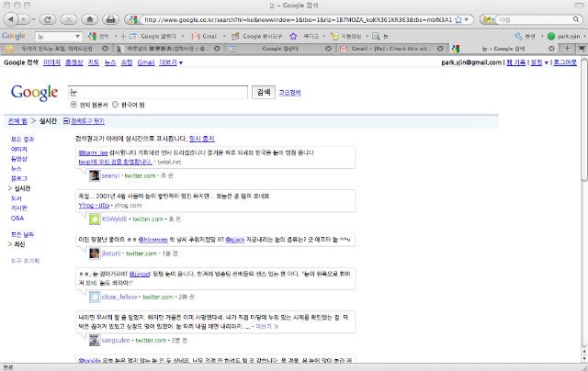Screen dimensions: 588x371
Task: Click the find-word magnifier icon in Google toolbar
Action: point(376,37)
